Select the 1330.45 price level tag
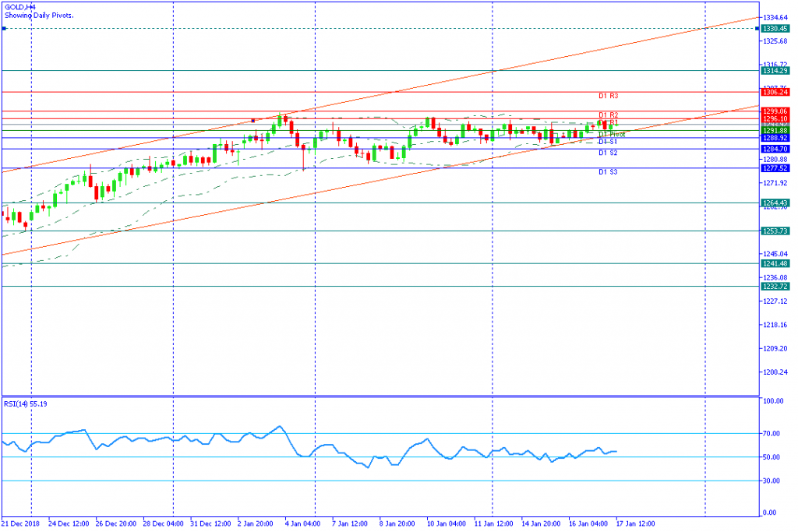The image size is (798, 532). [x=775, y=29]
